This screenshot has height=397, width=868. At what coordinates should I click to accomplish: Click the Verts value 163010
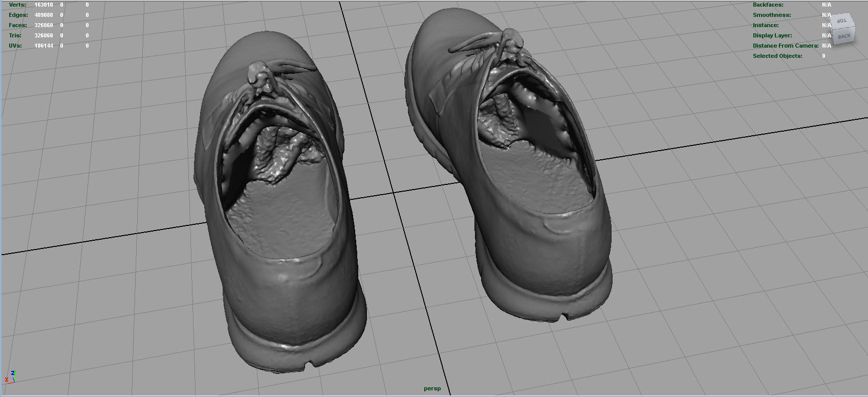[44, 5]
